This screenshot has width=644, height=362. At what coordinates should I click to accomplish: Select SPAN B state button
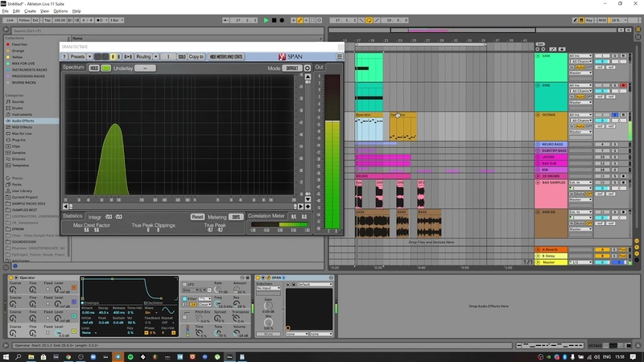click(x=118, y=56)
